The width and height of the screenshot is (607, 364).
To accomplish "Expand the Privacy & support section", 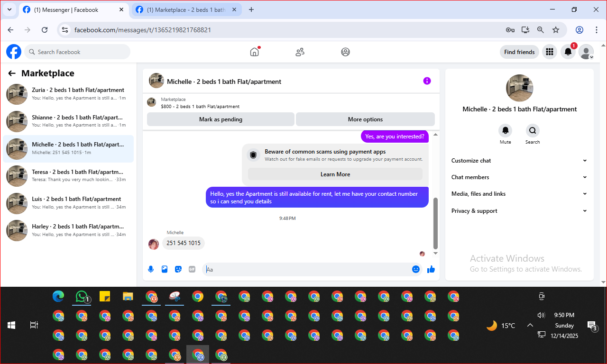I will click(519, 211).
